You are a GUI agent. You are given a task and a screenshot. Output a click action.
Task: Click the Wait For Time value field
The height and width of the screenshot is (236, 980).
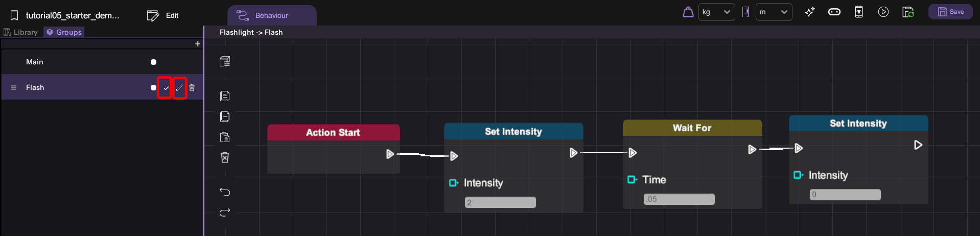[x=679, y=199]
